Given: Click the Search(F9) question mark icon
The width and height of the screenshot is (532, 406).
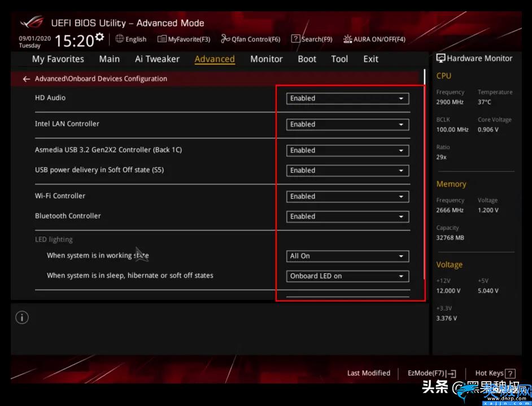Looking at the screenshot, I should [x=296, y=39].
